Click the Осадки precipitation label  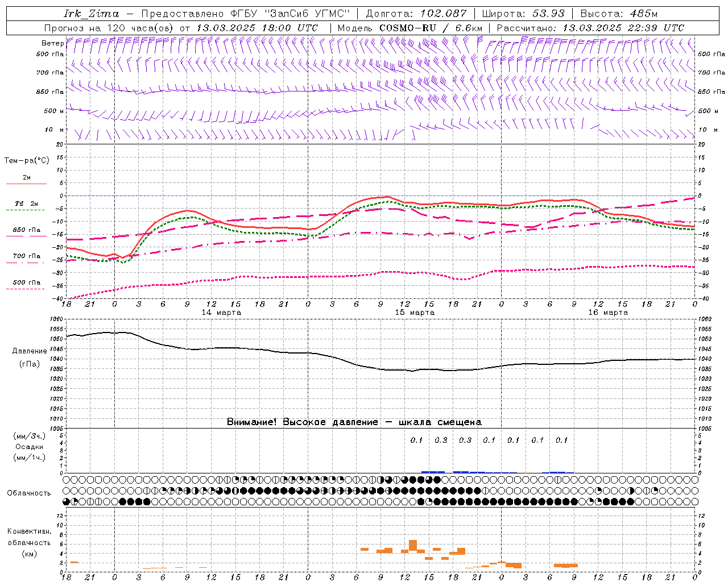pyautogui.click(x=30, y=447)
